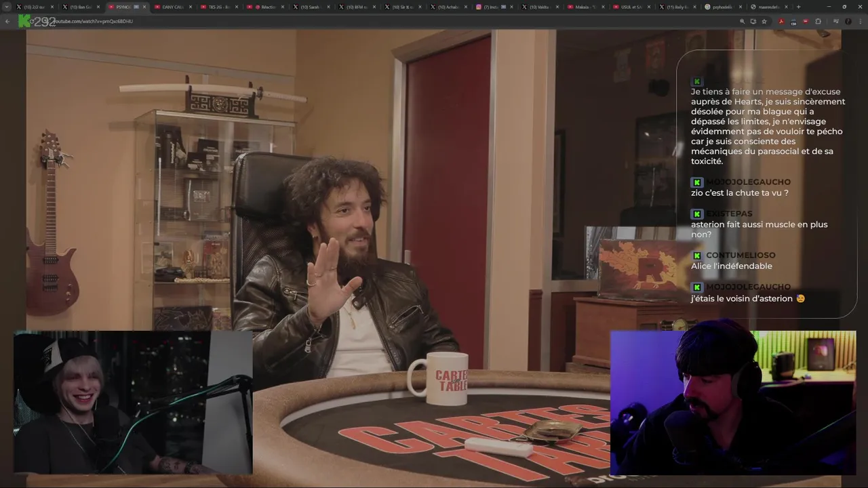Image resolution: width=868 pixels, height=488 pixels.
Task: Close the 'Makala' tab
Action: pos(602,7)
